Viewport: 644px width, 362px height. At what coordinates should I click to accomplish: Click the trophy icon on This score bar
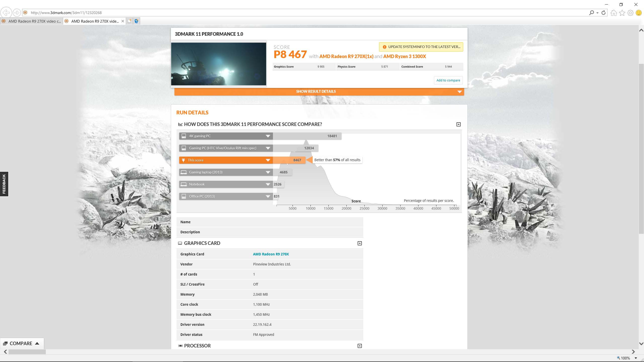183,160
